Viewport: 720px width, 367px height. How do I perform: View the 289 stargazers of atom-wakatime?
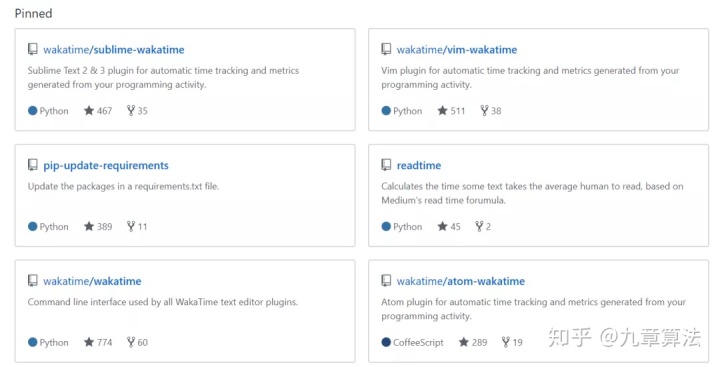tap(473, 342)
